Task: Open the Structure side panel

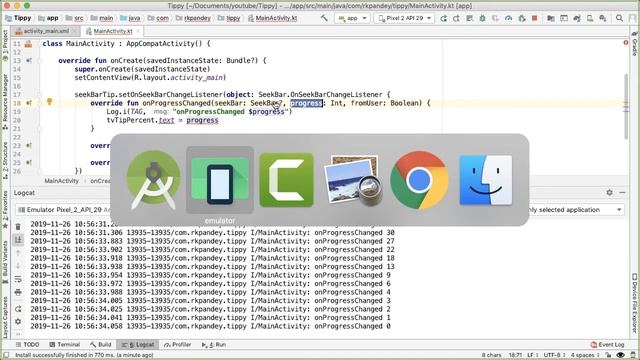Action: tap(5, 161)
